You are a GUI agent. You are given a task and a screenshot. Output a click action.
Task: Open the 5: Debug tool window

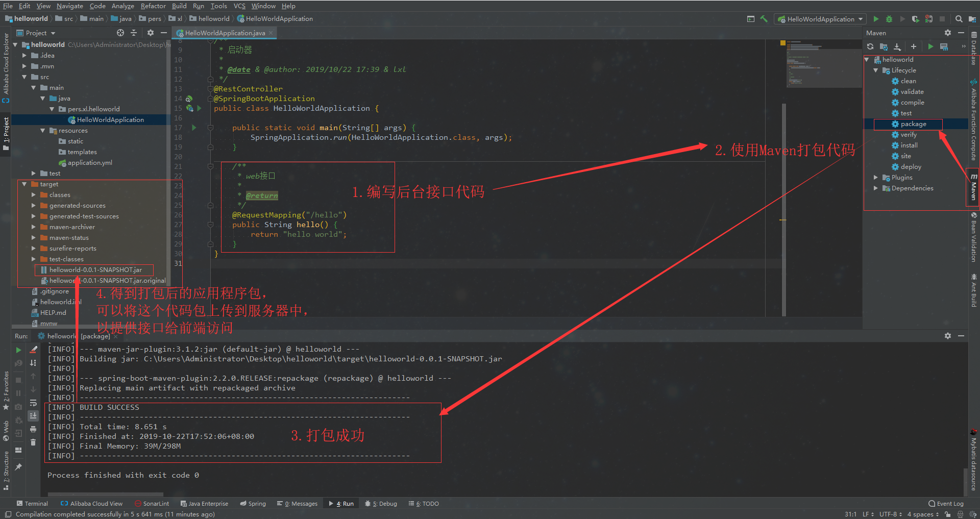click(381, 504)
